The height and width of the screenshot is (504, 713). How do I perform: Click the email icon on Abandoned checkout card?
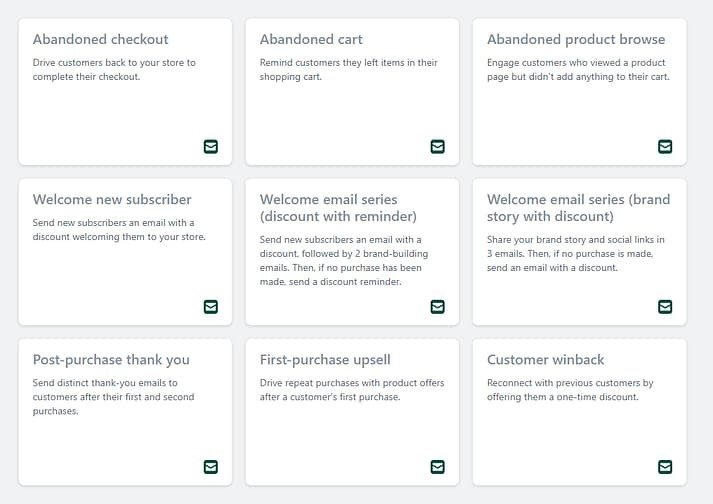[x=210, y=147]
